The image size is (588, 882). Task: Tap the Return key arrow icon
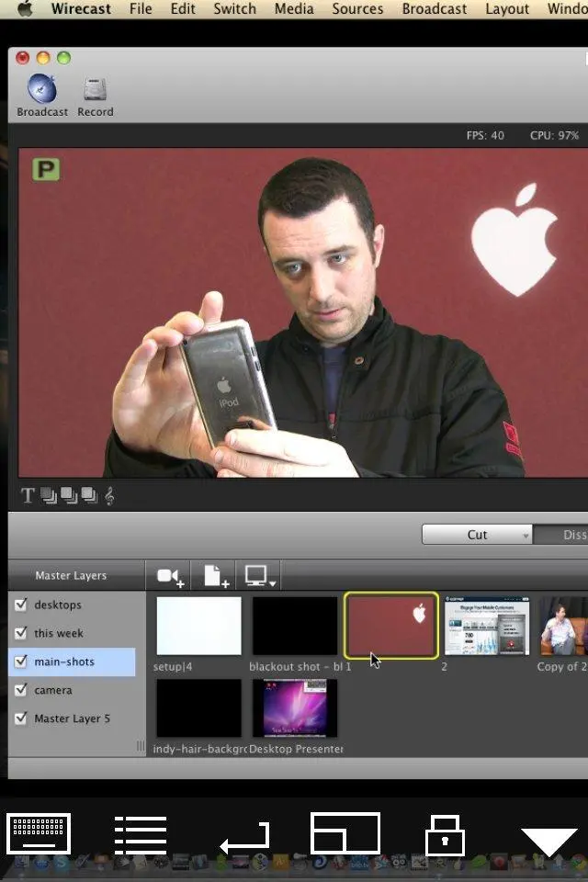[x=244, y=836]
